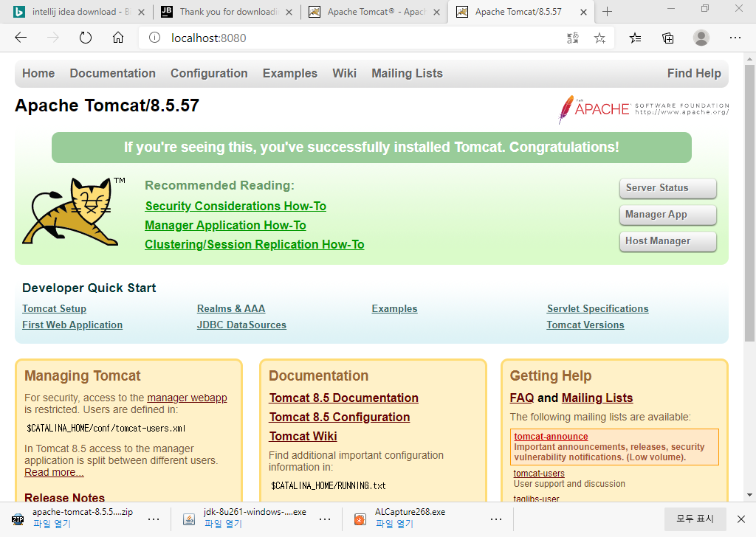
Task: Switch to Thank you for downloading tab
Action: point(227,12)
